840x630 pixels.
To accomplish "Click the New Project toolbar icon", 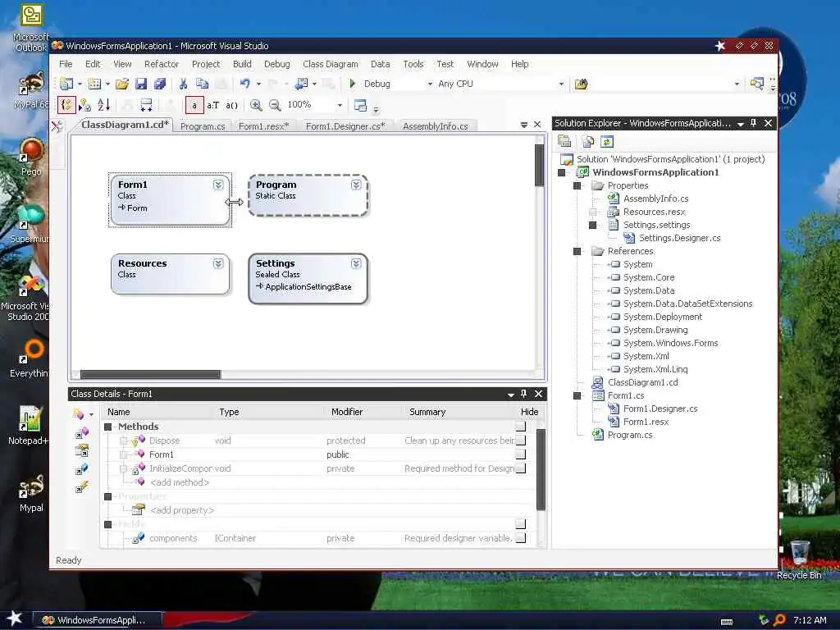I will [x=66, y=84].
